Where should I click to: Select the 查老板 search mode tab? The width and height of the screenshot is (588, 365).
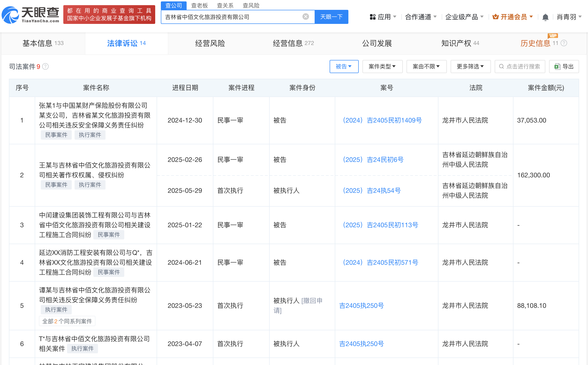click(x=199, y=5)
